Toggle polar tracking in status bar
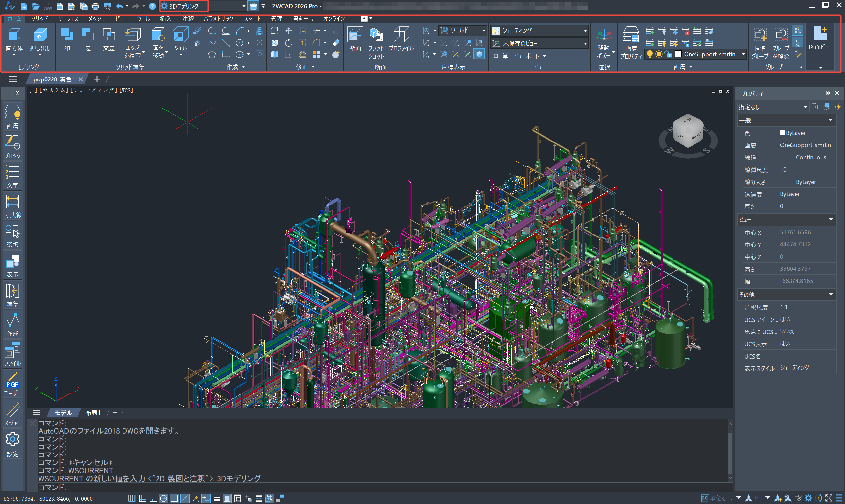 click(x=163, y=498)
